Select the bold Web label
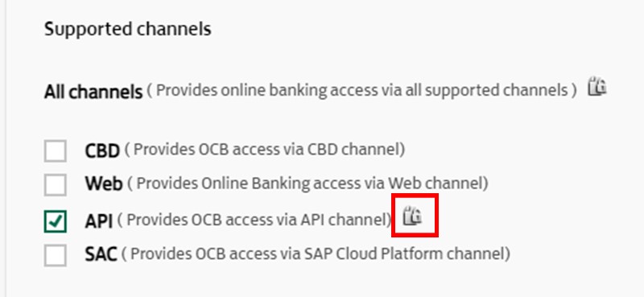 click(x=104, y=184)
